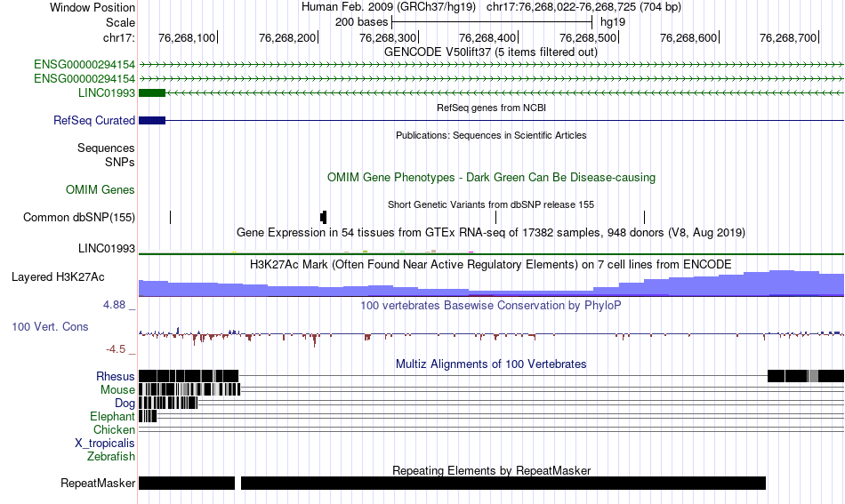
Task: Click the GTEx Gene Expression track title
Action: tap(491, 233)
